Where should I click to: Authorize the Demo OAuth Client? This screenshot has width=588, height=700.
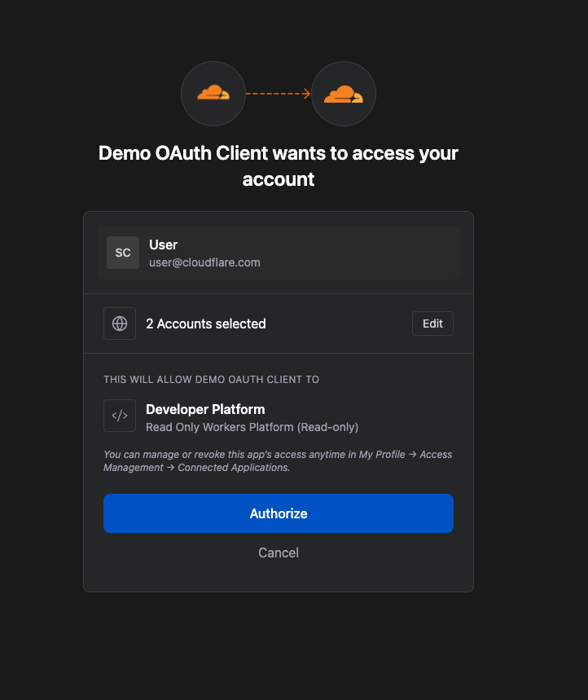[x=279, y=513]
